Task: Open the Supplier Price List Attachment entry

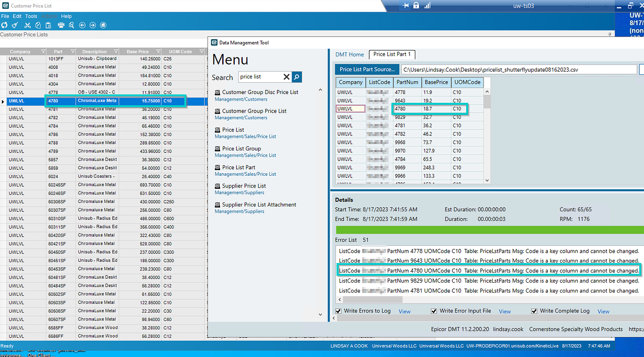Action: point(259,205)
